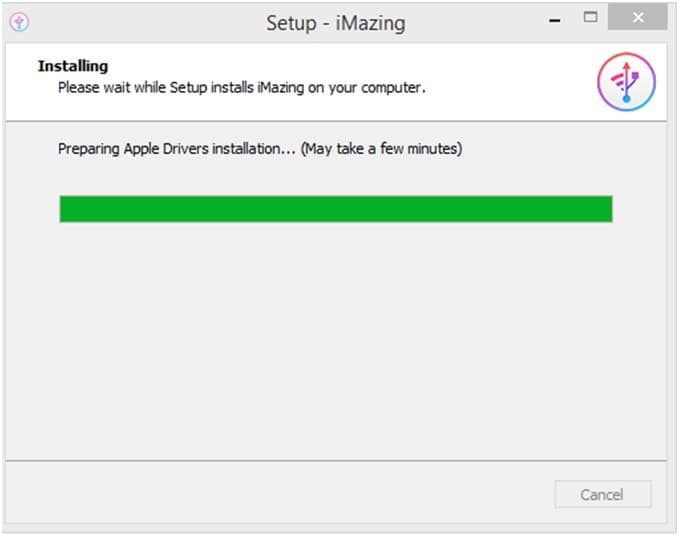The image size is (679, 542).
Task: Click the word 'computer' in the instructions
Action: tap(391, 88)
